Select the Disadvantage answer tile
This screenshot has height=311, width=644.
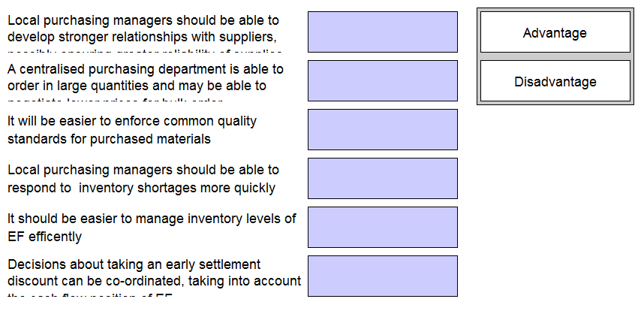tap(555, 81)
